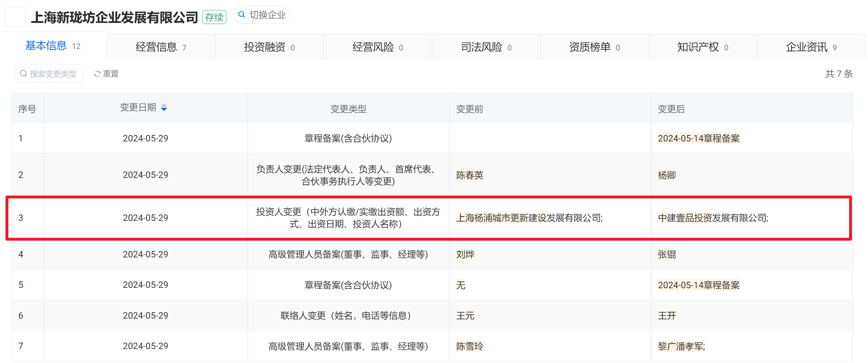This screenshot has width=868, height=363.
Task: Click the 重置 reset button
Action: (x=106, y=74)
